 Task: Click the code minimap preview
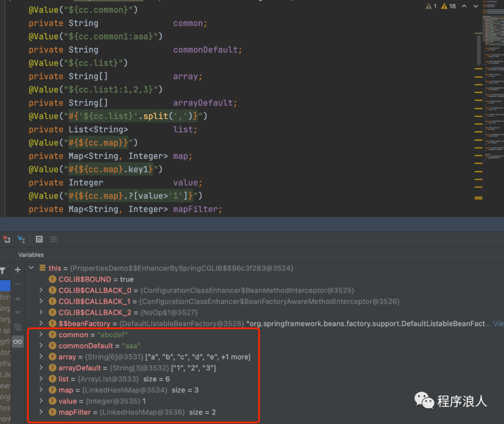(x=493, y=80)
